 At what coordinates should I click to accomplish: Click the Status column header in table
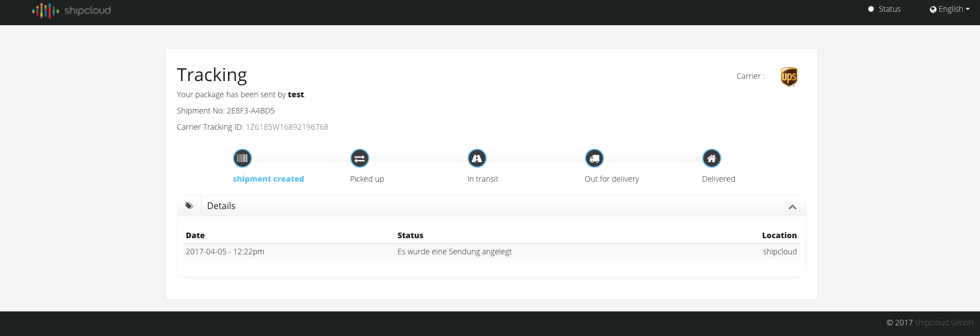(x=410, y=235)
